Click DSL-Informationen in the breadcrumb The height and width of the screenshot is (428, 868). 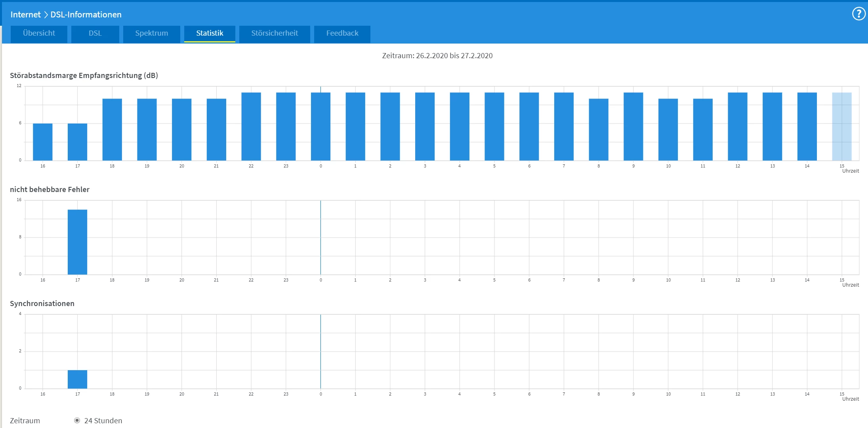86,15
